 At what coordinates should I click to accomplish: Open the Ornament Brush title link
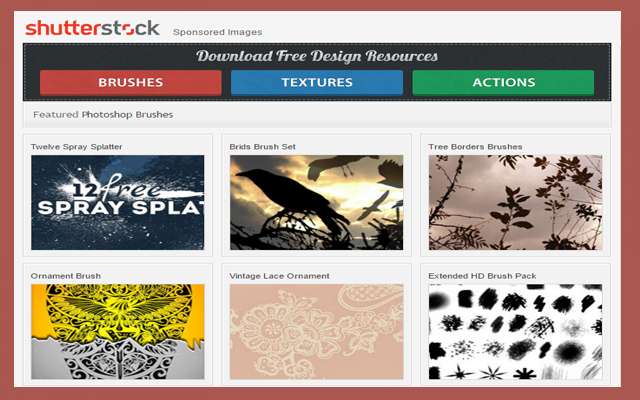[66, 276]
